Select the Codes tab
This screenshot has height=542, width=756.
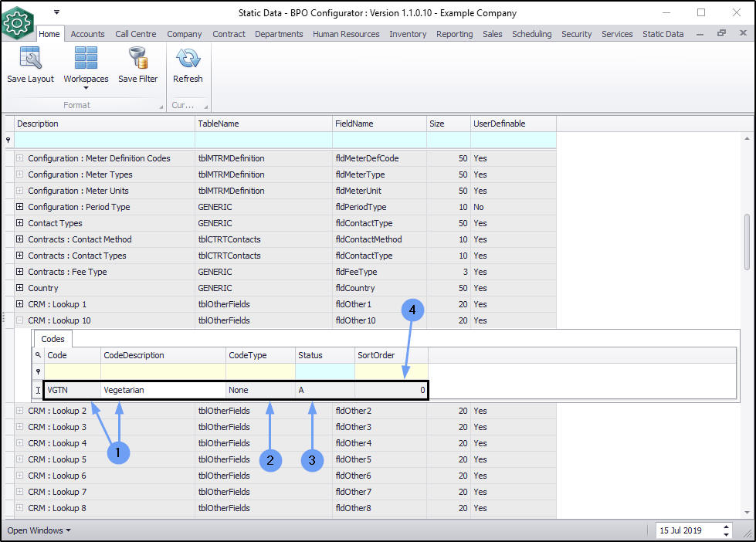click(53, 339)
